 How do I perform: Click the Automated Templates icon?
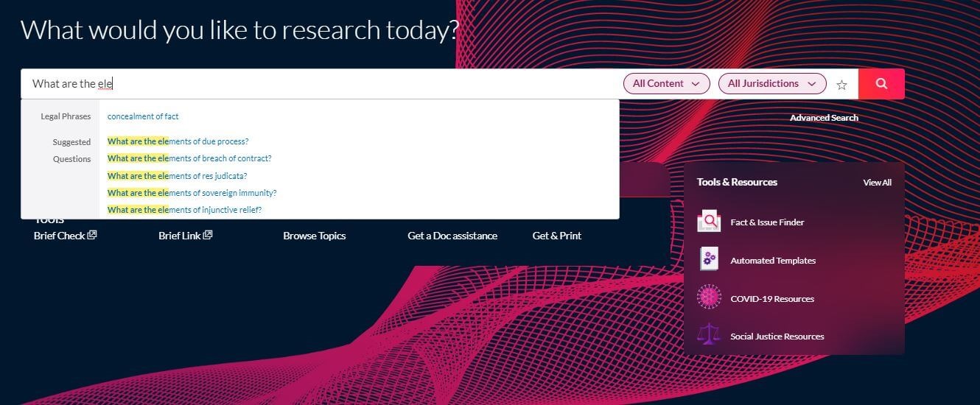tap(709, 260)
